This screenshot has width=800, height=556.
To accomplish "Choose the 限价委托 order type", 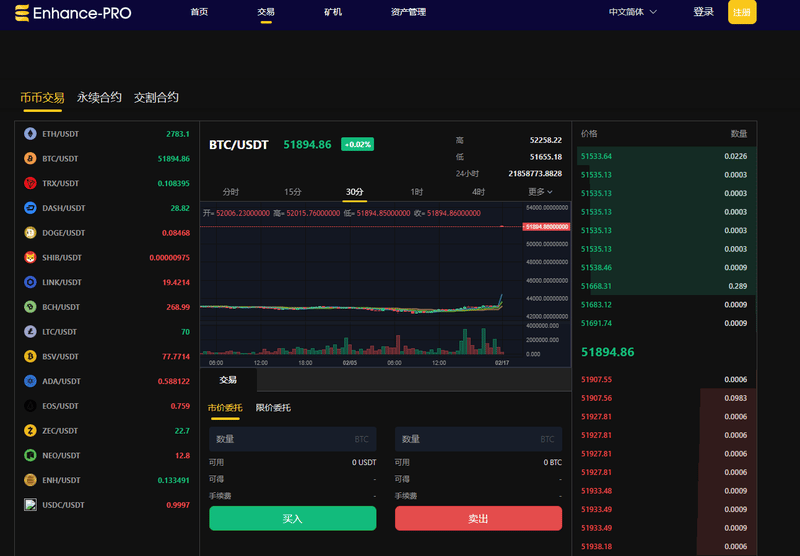I will (273, 408).
